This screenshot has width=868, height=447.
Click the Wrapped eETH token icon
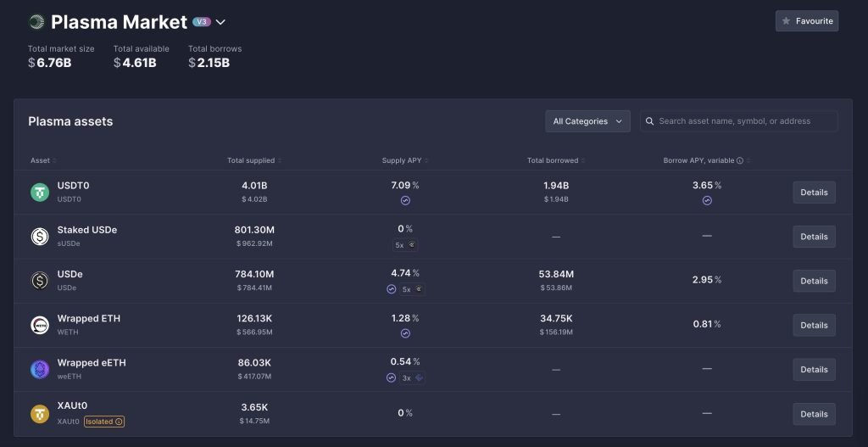click(40, 369)
